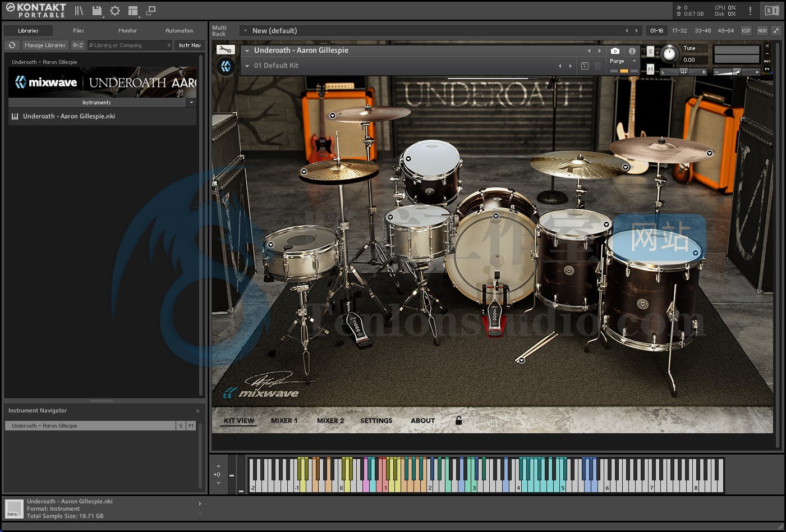Open the MIXER 1 tab

(x=284, y=420)
